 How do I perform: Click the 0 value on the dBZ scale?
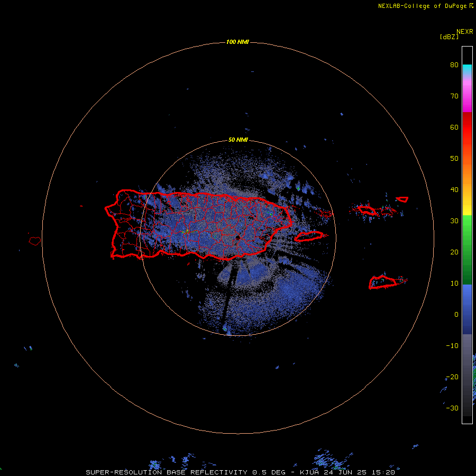point(456,315)
